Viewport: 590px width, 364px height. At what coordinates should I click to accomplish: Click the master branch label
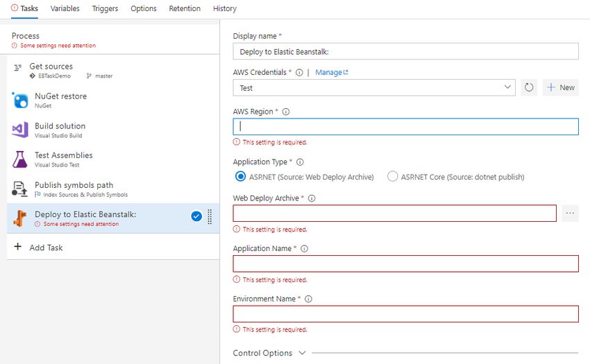[104, 76]
